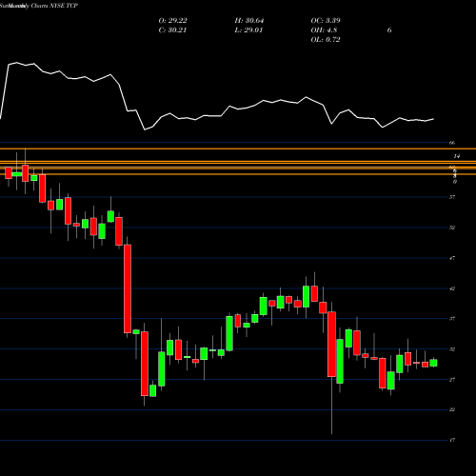This screenshot has height=476, width=476.
Task: Click the lone 6 beside OH value
Action: click(x=389, y=30)
